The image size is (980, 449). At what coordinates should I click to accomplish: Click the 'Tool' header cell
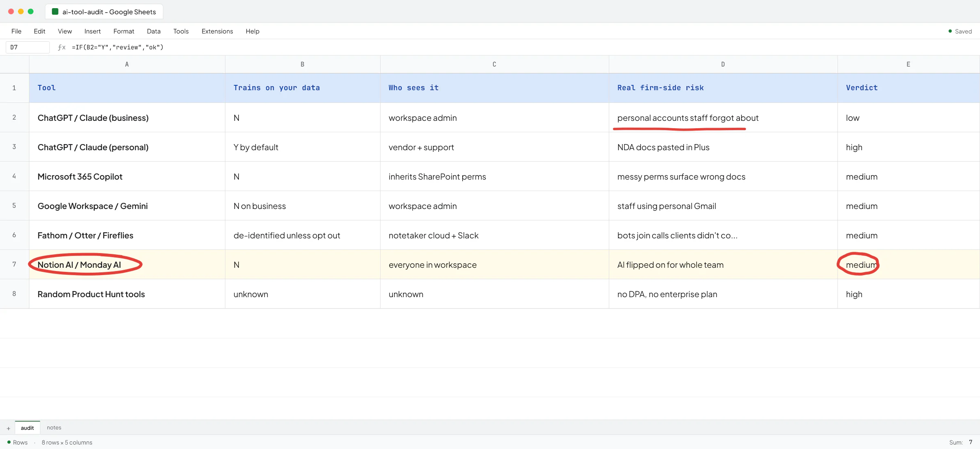(x=127, y=88)
